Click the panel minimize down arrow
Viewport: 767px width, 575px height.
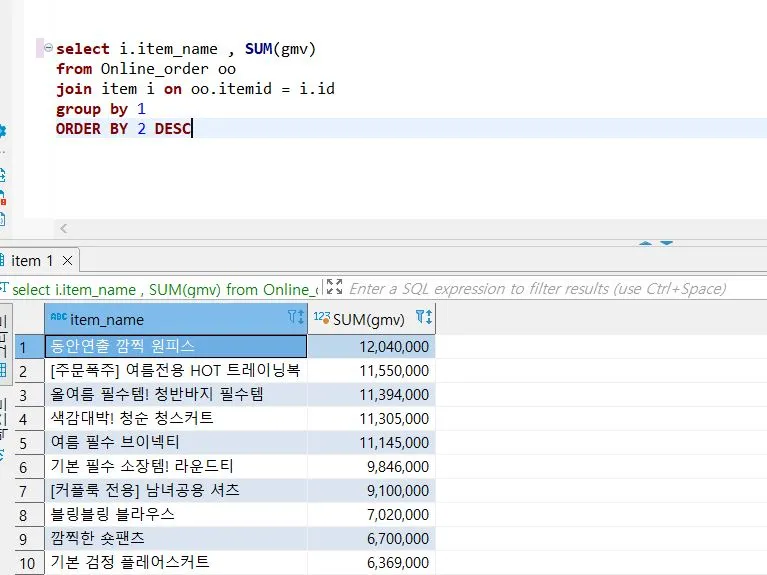667,243
